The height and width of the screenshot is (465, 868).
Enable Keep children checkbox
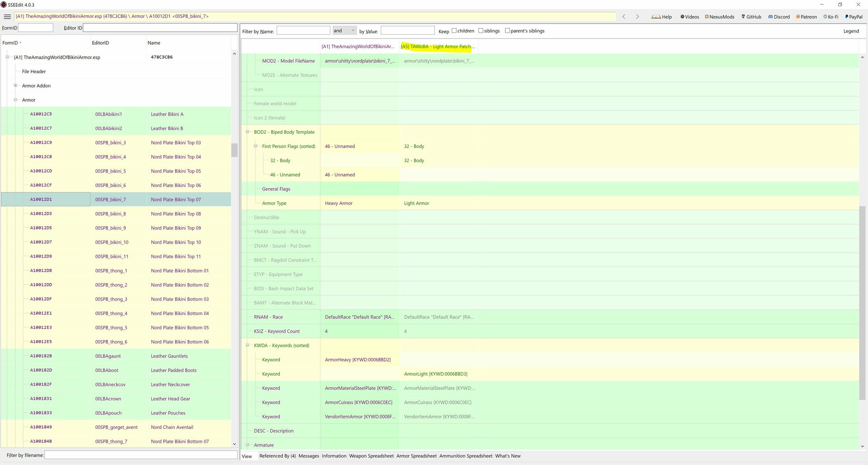click(454, 31)
